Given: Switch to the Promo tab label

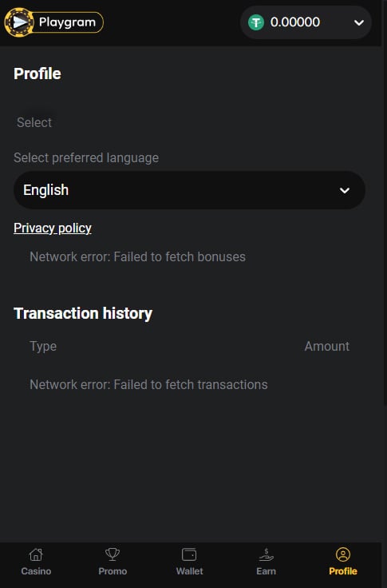Looking at the screenshot, I should (x=113, y=571).
